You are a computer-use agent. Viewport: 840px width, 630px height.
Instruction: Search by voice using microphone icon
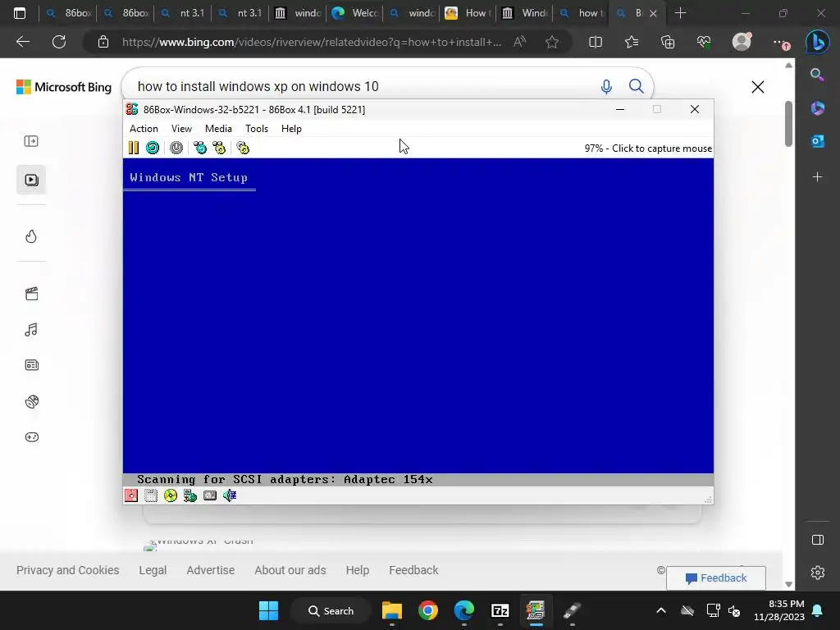(606, 86)
